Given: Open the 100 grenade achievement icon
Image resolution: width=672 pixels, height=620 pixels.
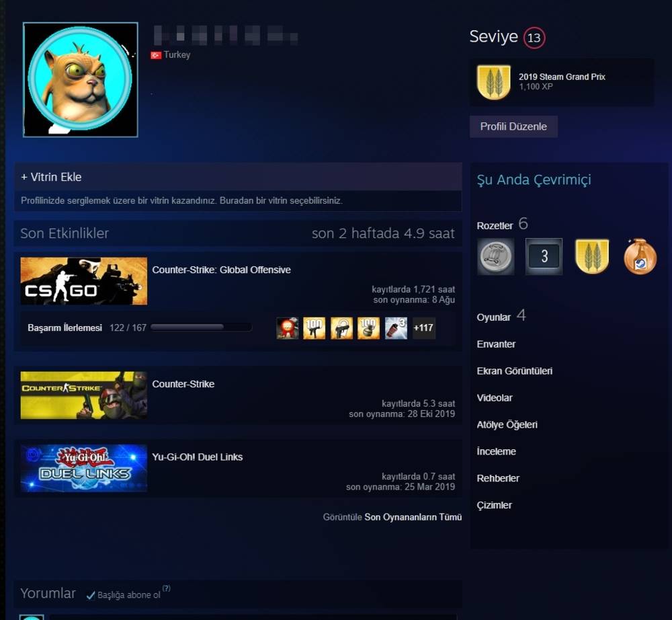Looking at the screenshot, I should (368, 328).
